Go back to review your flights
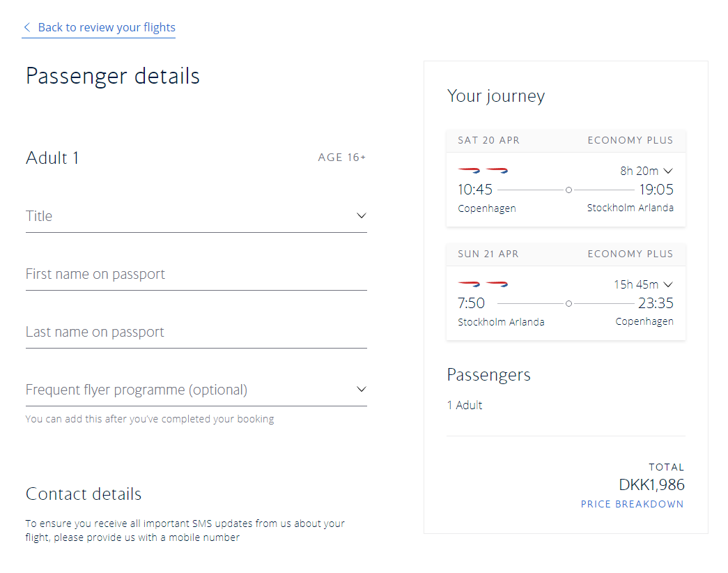The height and width of the screenshot is (573, 728). (x=106, y=28)
